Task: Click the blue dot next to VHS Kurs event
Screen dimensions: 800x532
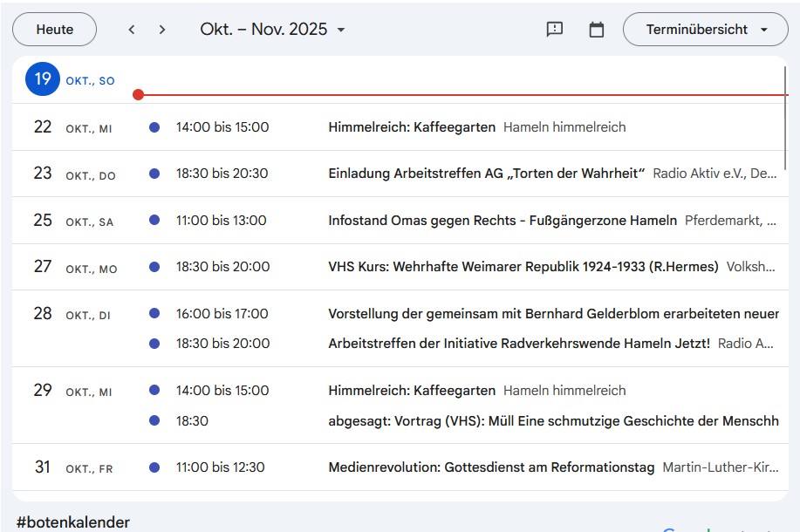Action: (x=154, y=267)
